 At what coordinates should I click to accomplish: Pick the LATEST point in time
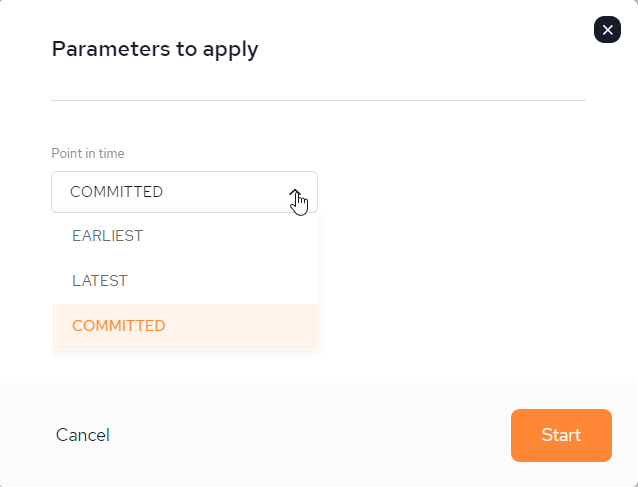pyautogui.click(x=184, y=281)
